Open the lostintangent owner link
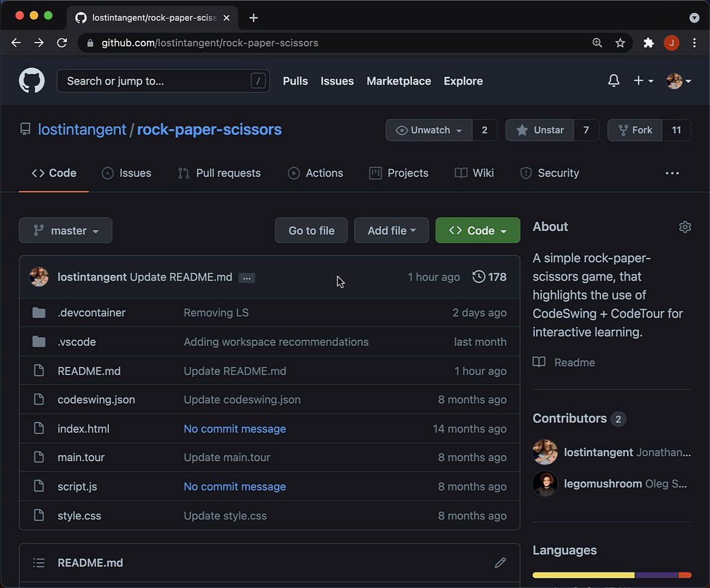The width and height of the screenshot is (710, 588). tap(82, 130)
